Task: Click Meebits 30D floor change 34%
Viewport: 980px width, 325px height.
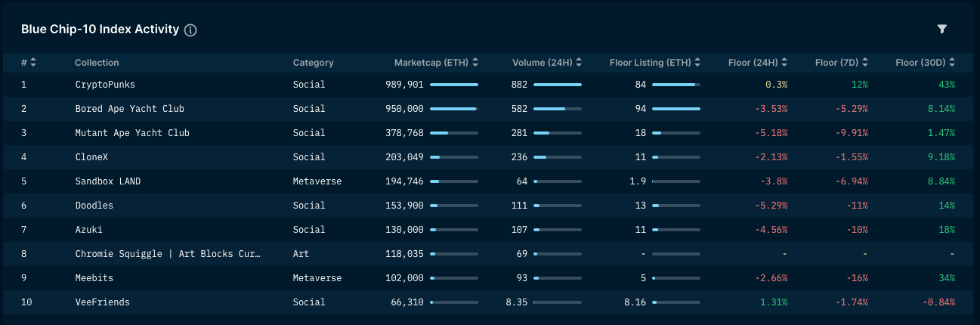Action: pyautogui.click(x=947, y=278)
